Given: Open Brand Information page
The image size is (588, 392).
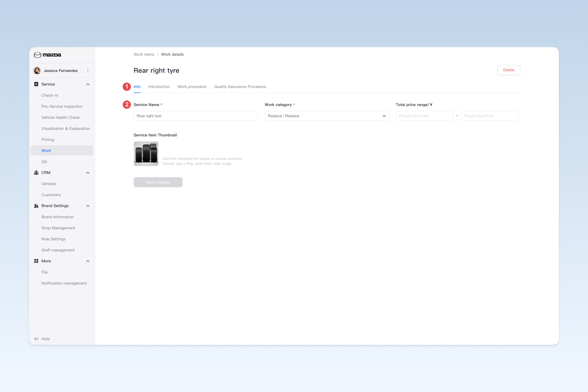Looking at the screenshot, I should coord(57,217).
